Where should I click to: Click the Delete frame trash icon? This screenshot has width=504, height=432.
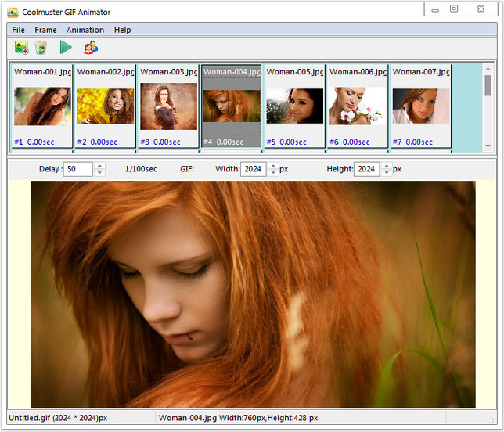tap(41, 48)
